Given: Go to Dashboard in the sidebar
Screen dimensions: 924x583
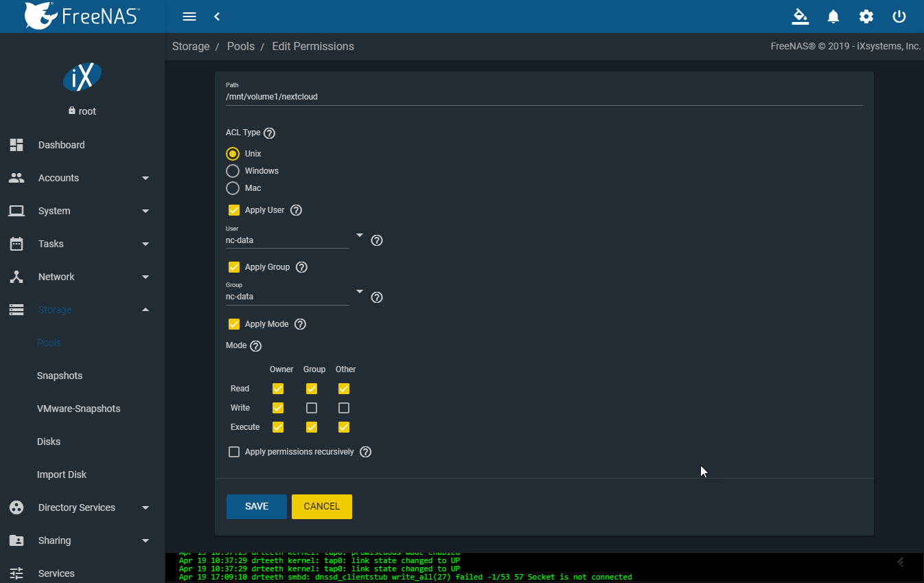Looking at the screenshot, I should pos(62,145).
